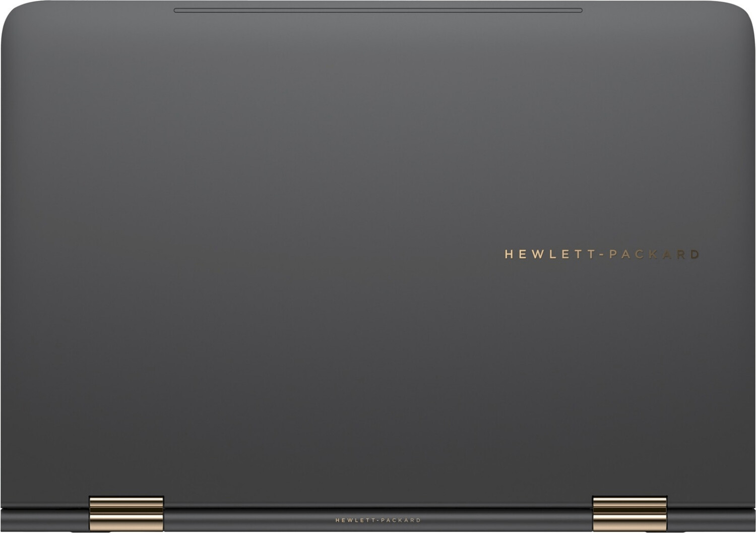Click the hinge bar right of small logo

pyautogui.click(x=504, y=520)
